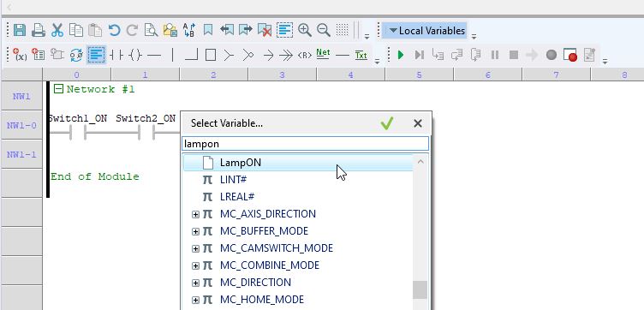The image size is (644, 310).
Task: Toggle the grid display icon
Action: point(343,30)
